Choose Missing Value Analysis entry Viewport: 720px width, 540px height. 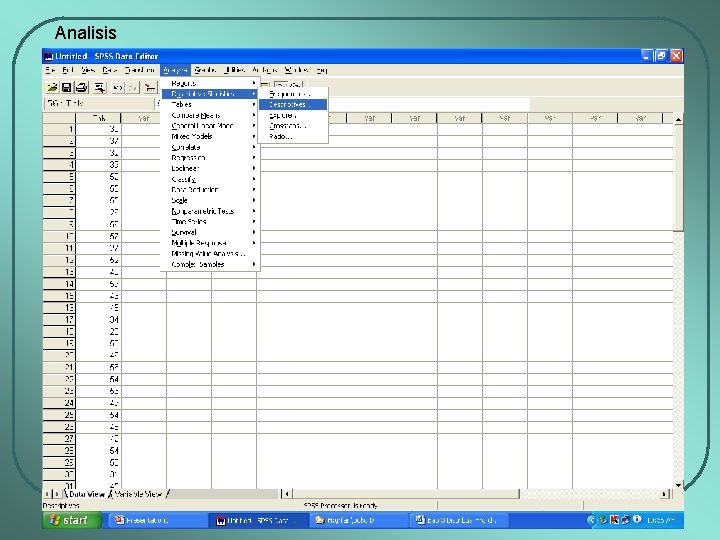click(210, 253)
